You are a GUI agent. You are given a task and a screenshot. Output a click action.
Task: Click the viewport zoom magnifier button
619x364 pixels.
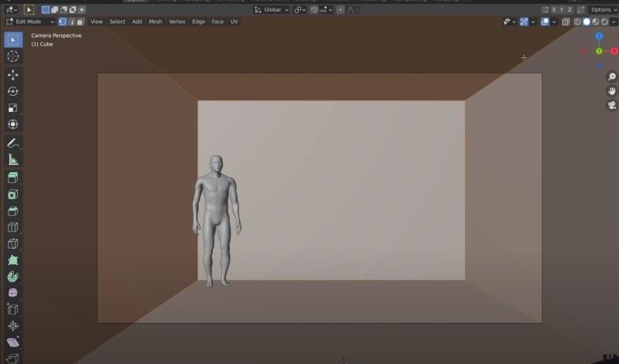click(611, 77)
